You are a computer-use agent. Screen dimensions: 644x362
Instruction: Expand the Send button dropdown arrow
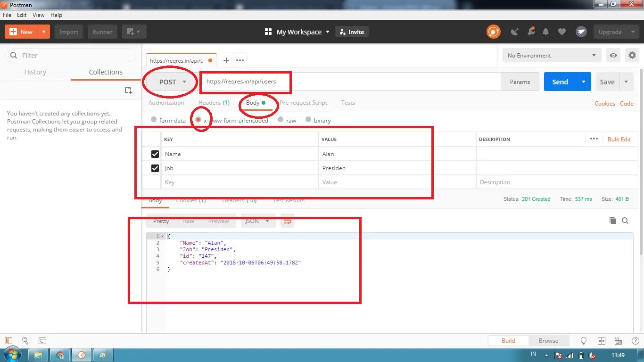click(584, 82)
